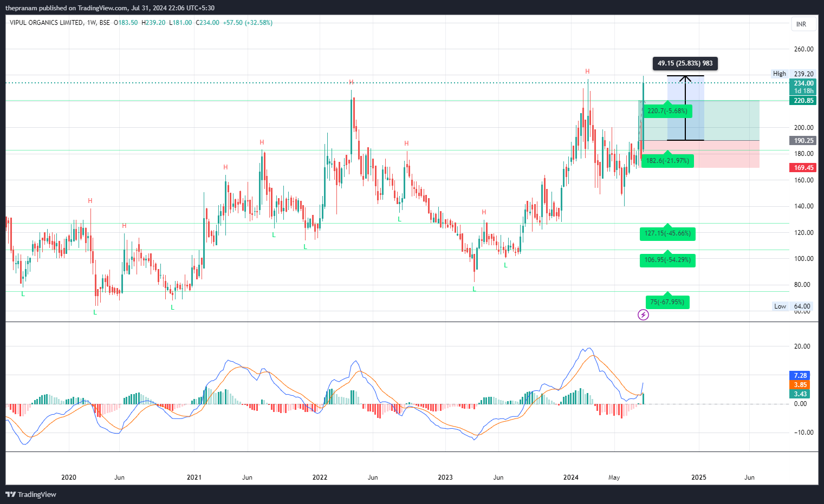
Task: Click the 190.25 grey price tag
Action: pyautogui.click(x=803, y=141)
